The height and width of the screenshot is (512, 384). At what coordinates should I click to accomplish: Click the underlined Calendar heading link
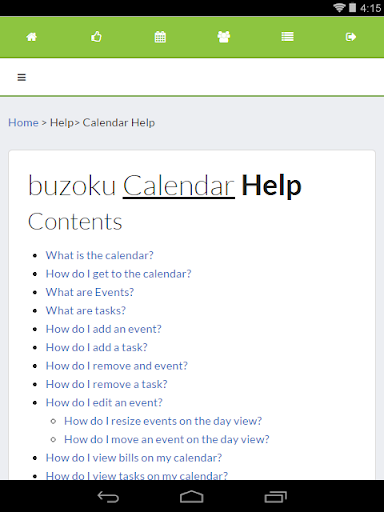[179, 186]
